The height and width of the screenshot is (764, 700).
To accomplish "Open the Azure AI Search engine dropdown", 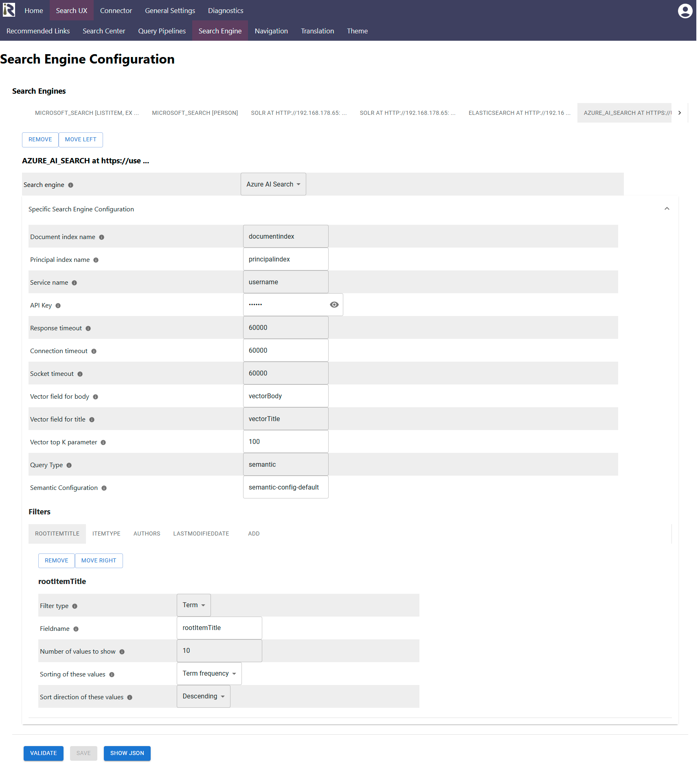I will 273,184.
